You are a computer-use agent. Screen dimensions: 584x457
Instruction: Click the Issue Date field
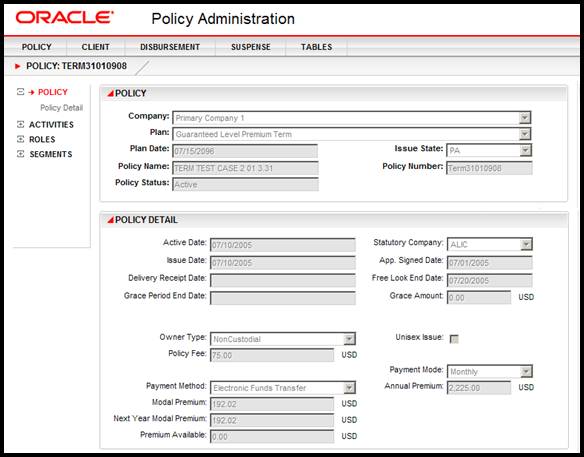coord(283,263)
